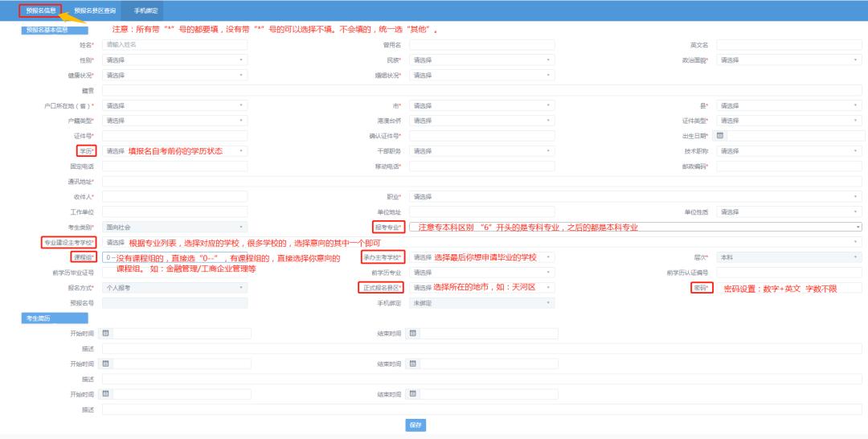This screenshot has width=868, height=439.
Task: Open 开始时间 calendar in first résumé entry
Action: (x=105, y=333)
